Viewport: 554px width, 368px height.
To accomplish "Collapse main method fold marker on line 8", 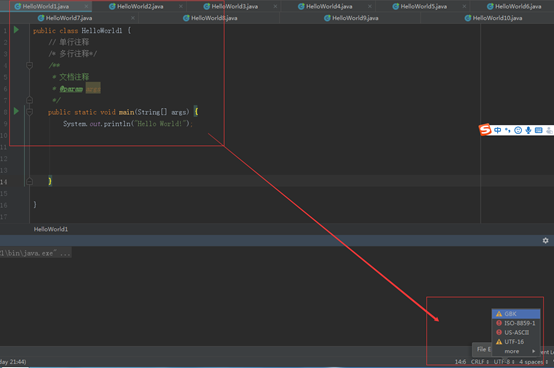I will (x=30, y=112).
